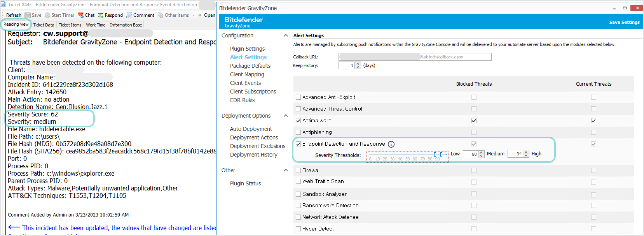The width and height of the screenshot is (644, 236).
Task: Enable the Advanced Anti-Exploit checkbox
Action: coord(298,97)
